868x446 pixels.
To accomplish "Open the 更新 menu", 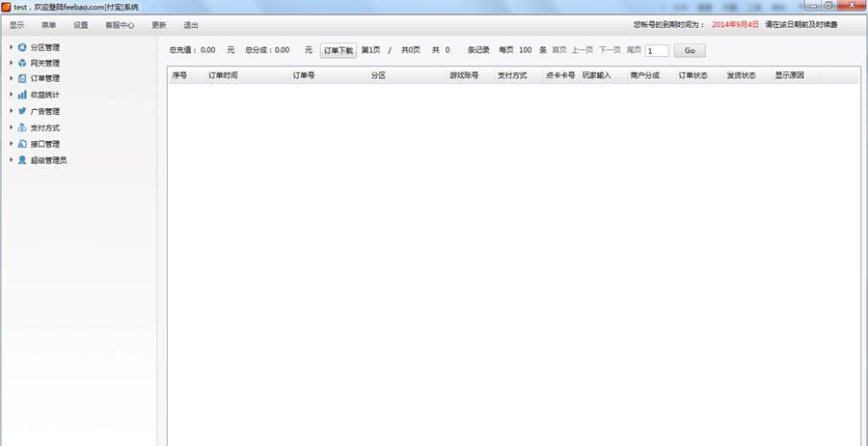I will coord(159,25).
